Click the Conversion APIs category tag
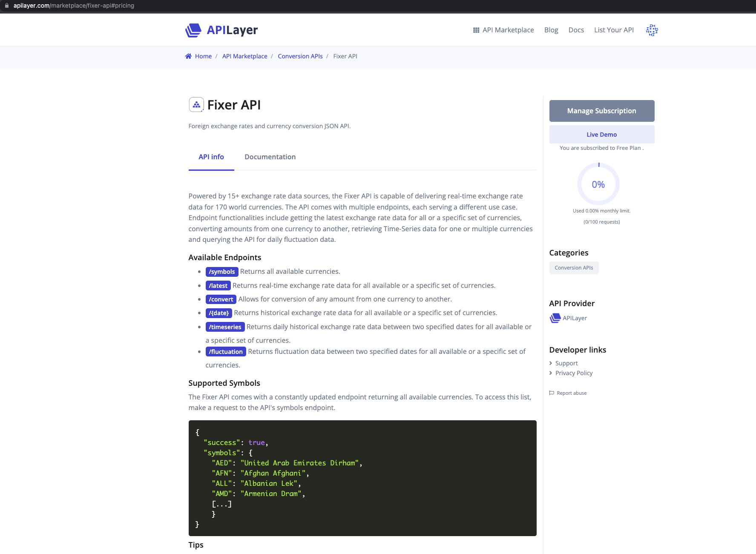The width and height of the screenshot is (756, 554). coord(574,268)
